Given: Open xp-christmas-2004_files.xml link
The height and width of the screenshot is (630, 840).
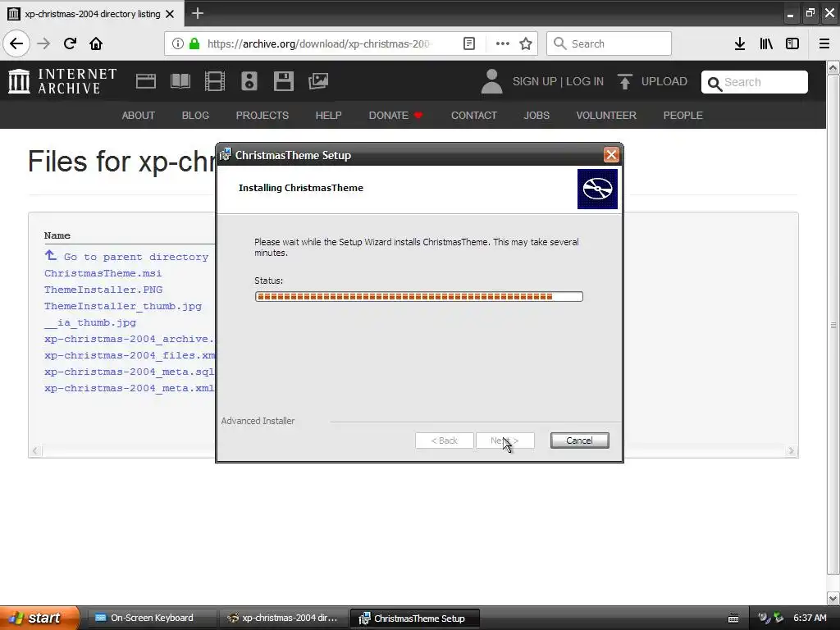Looking at the screenshot, I should coord(129,355).
